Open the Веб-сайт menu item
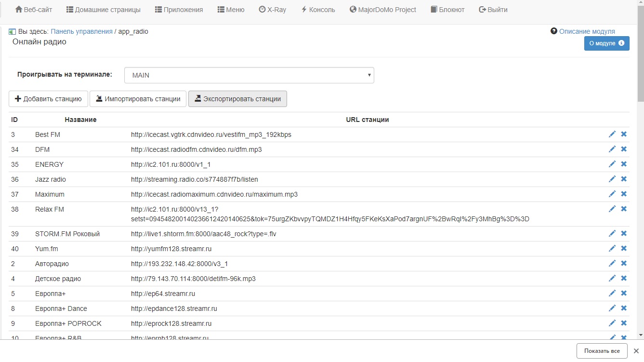Image resolution: width=644 pixels, height=362 pixels. (x=34, y=10)
